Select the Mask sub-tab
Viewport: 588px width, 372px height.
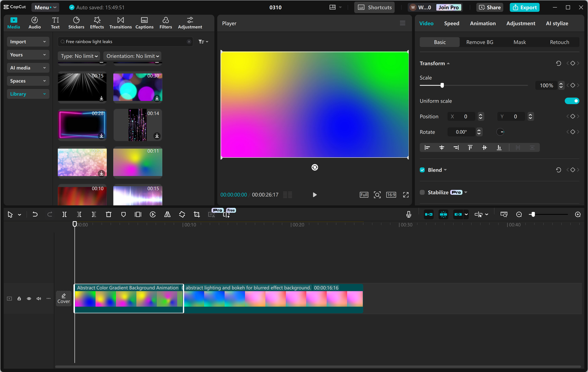[x=520, y=42]
